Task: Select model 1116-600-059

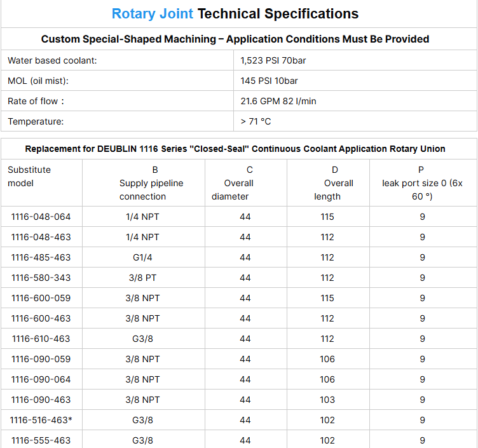Action: pyautogui.click(x=41, y=298)
